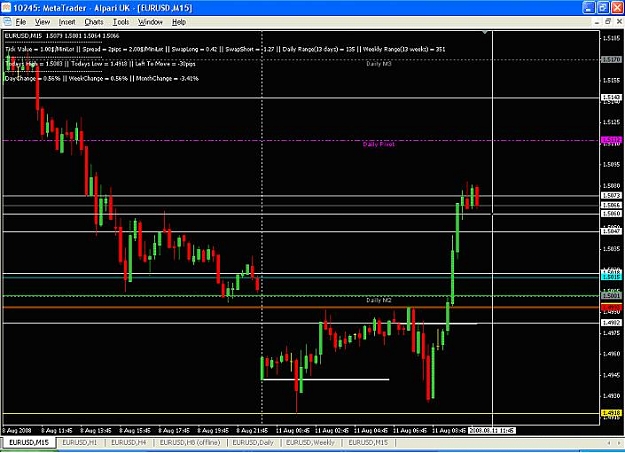
Task: Open the View menu
Action: click(x=42, y=22)
